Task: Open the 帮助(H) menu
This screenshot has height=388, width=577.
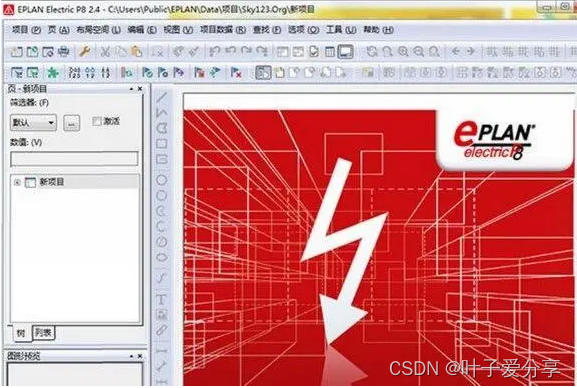Action: (x=378, y=30)
